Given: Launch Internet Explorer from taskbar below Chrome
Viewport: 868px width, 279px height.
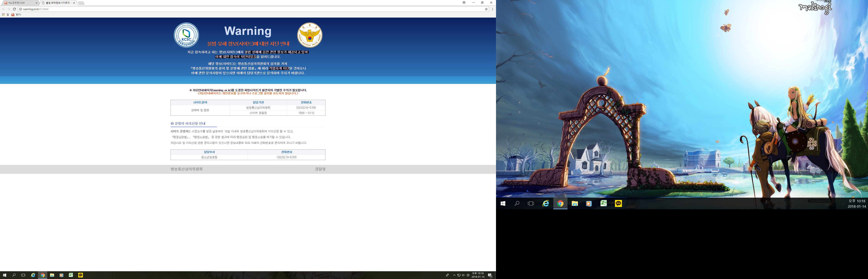Looking at the screenshot, I should [x=33, y=275].
